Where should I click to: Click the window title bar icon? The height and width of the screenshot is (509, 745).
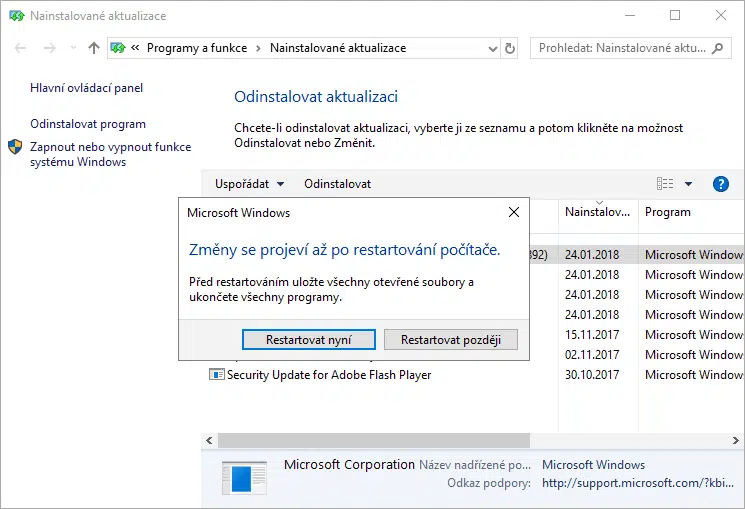[x=17, y=16]
